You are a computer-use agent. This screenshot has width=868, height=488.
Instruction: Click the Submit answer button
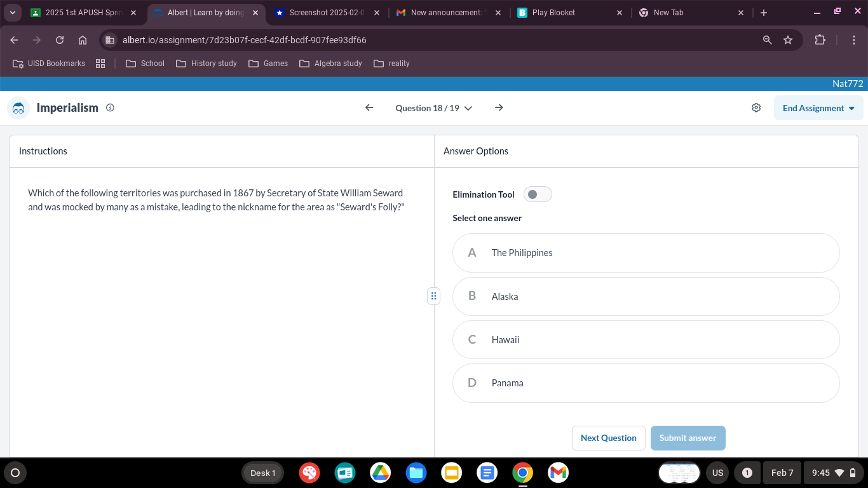point(688,438)
